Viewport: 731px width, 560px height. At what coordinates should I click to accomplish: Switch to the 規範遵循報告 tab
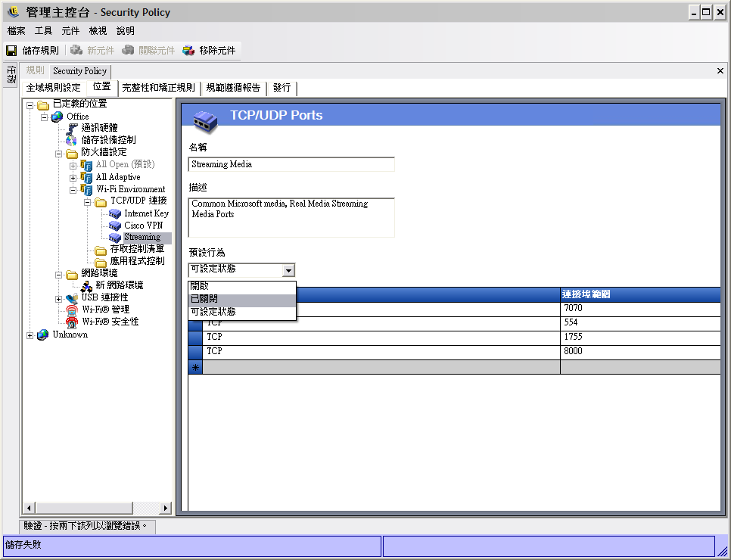click(x=233, y=88)
